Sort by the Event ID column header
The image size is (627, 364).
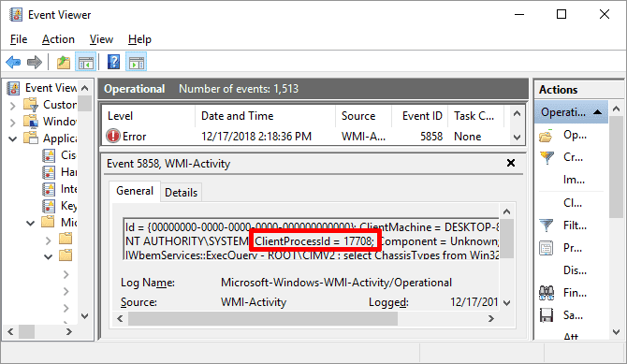tap(419, 116)
